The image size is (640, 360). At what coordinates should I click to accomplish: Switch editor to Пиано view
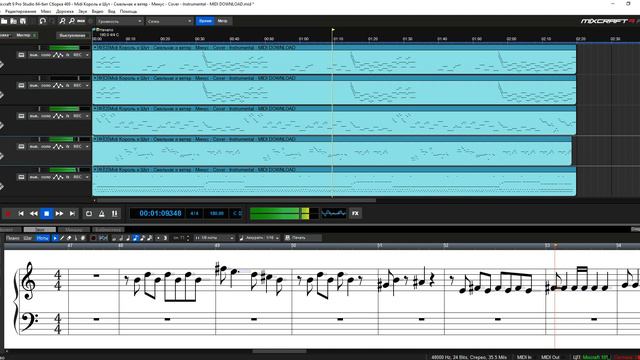13,238
